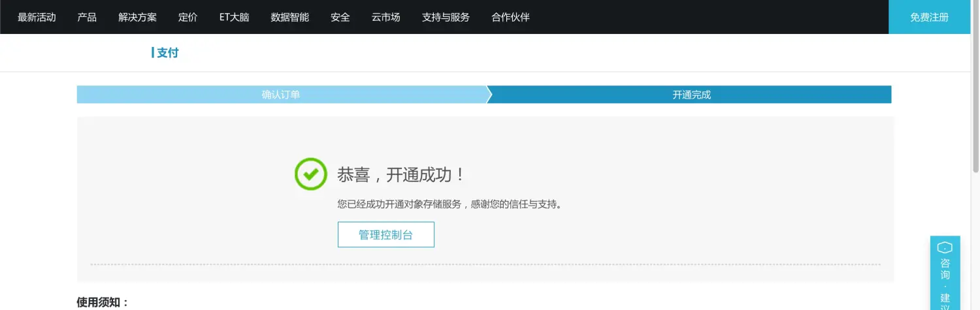Open the 数据智能 menu item
The image size is (980, 310).
290,18
